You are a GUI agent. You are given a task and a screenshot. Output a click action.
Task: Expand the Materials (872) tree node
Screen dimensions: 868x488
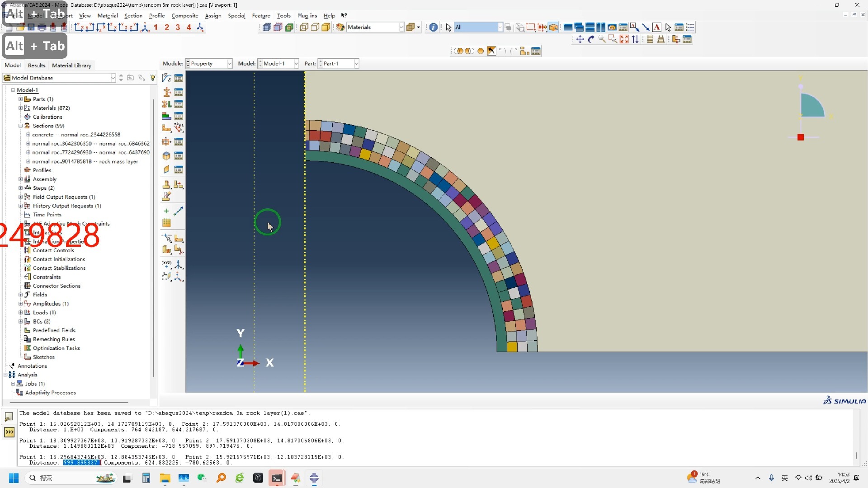coord(20,108)
